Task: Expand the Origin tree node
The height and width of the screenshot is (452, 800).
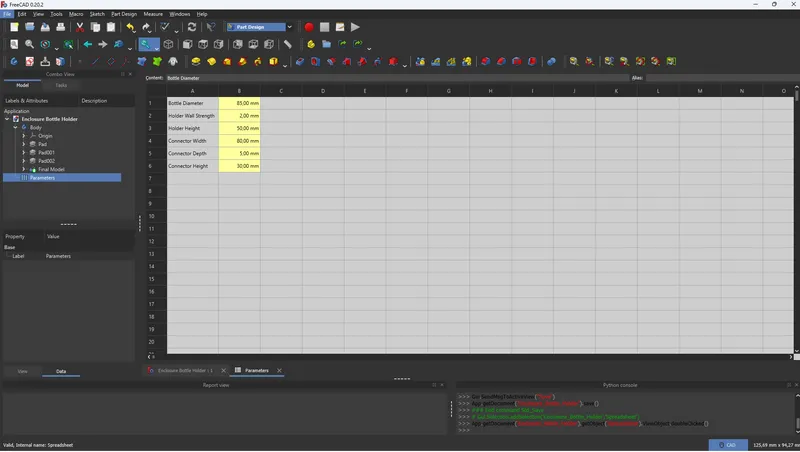Action: [23, 136]
